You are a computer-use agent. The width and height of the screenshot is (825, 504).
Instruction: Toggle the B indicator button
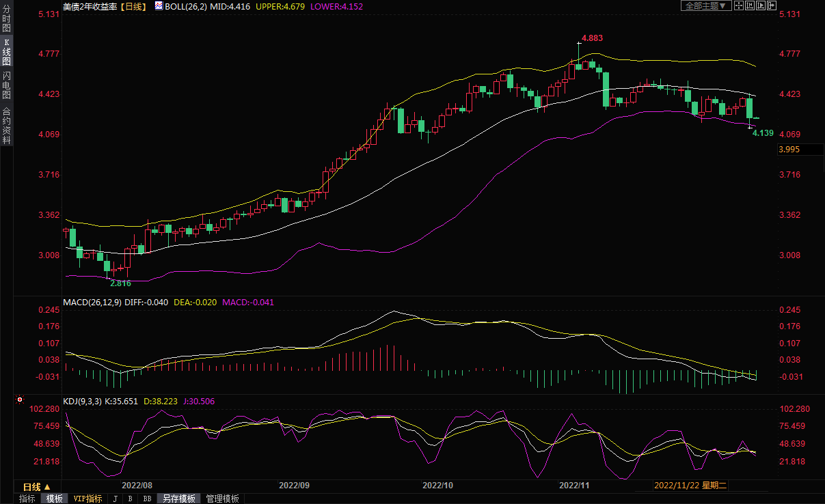[130, 499]
